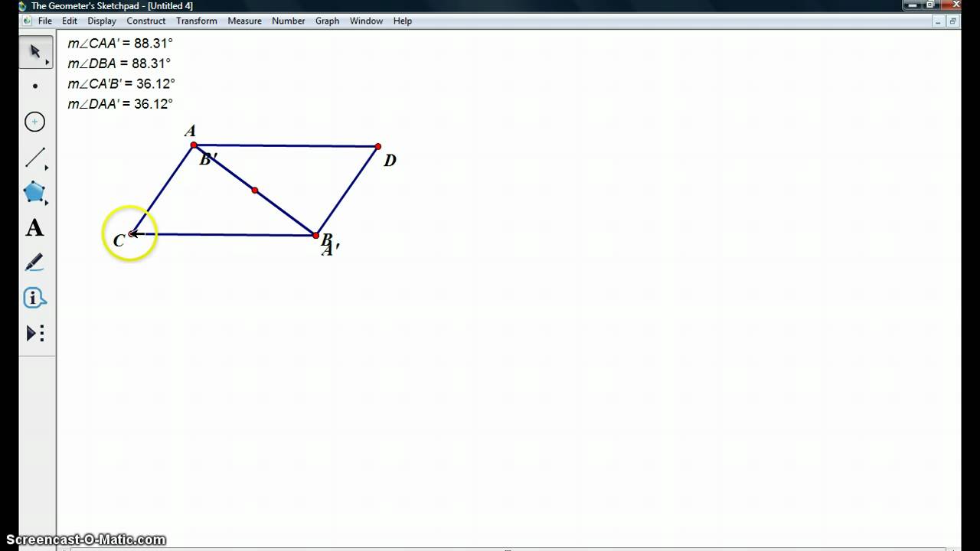Open the Window menu

tap(366, 21)
